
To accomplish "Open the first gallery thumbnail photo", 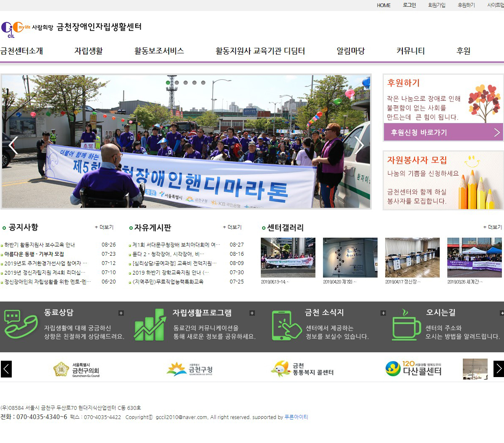I will [288, 257].
